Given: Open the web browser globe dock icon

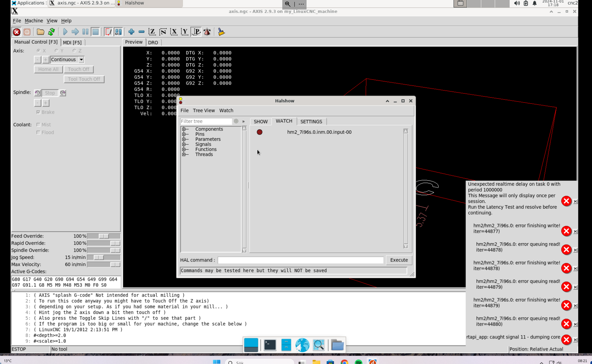Looking at the screenshot, I should (x=302, y=345).
